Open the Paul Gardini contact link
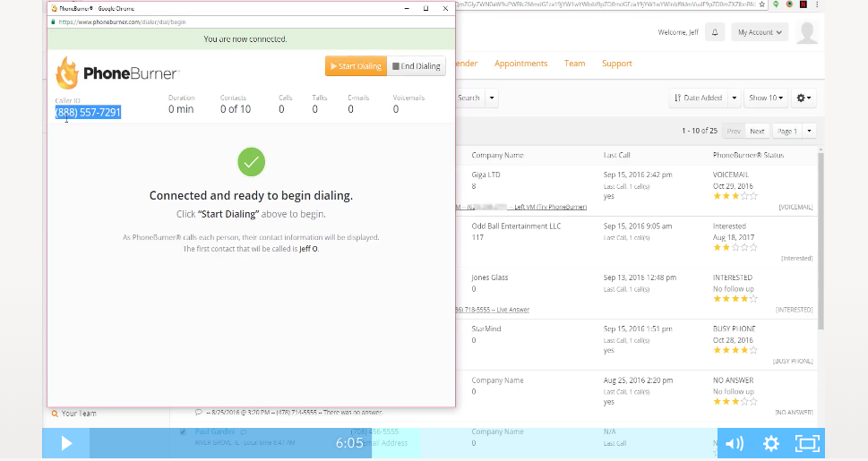868x461 pixels. click(x=215, y=431)
